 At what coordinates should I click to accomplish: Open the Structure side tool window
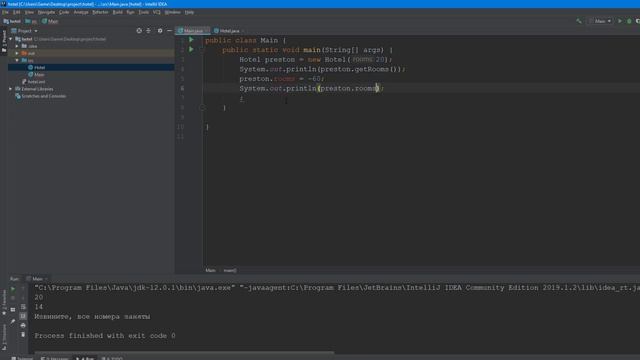click(4, 337)
